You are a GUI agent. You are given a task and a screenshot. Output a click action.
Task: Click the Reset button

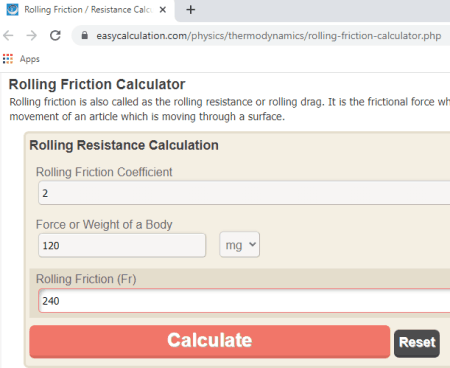pyautogui.click(x=417, y=343)
